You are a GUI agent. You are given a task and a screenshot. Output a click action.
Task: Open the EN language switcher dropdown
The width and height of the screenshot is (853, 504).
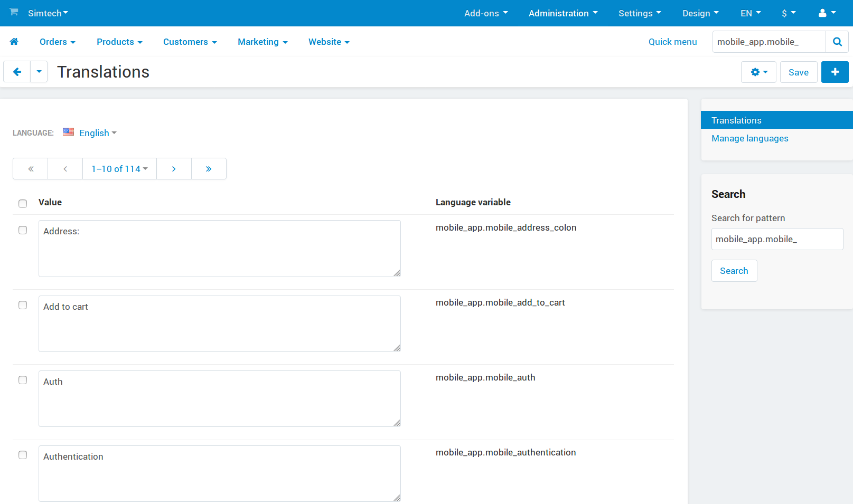[751, 13]
